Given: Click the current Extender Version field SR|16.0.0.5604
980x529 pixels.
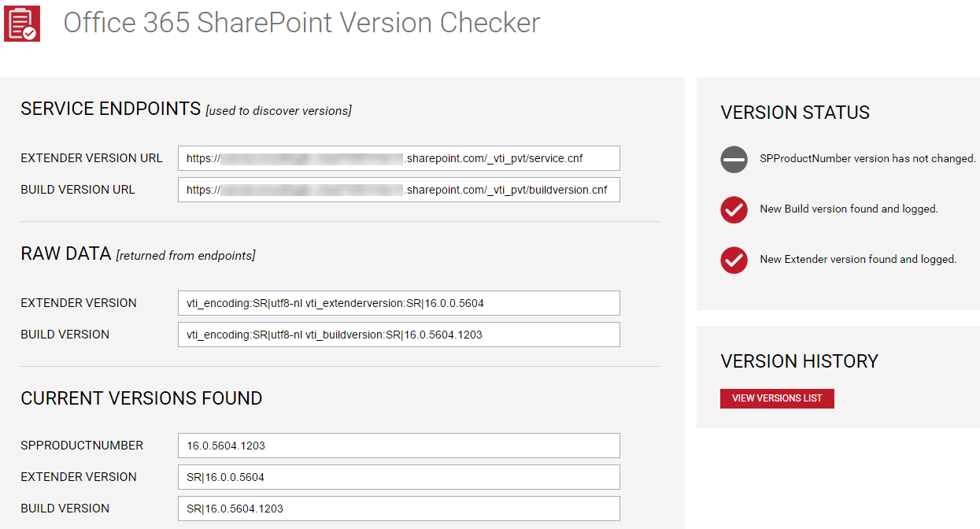Looking at the screenshot, I should pyautogui.click(x=399, y=477).
